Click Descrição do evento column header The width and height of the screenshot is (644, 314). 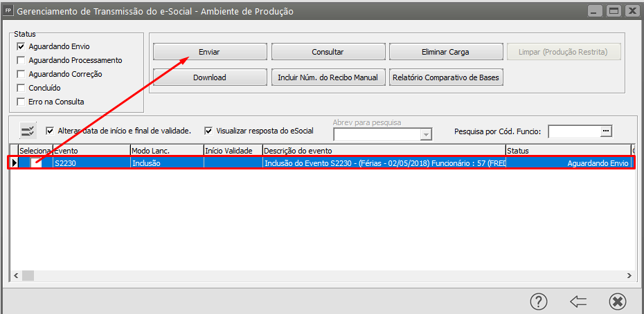(384, 151)
